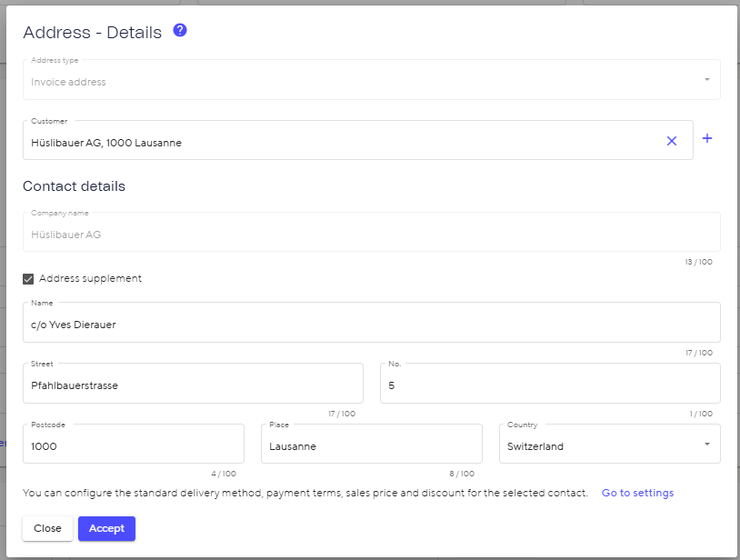The image size is (740, 560).
Task: Click into the Postcode field showing 1000
Action: [133, 446]
